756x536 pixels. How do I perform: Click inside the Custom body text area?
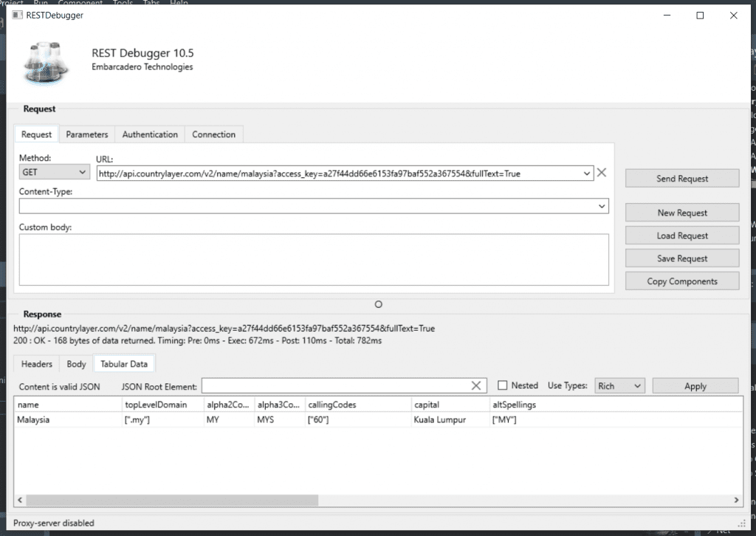tap(314, 260)
